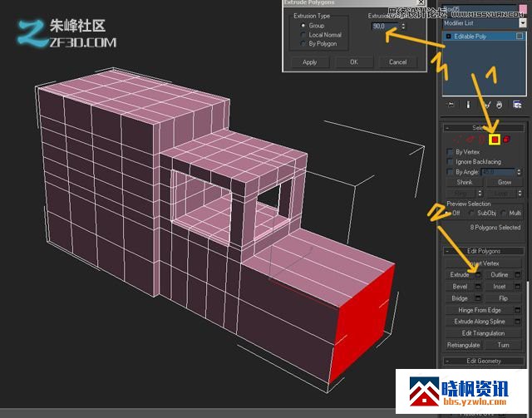532x418 pixels.
Task: Select Local Normal extrusion type
Action: (303, 35)
